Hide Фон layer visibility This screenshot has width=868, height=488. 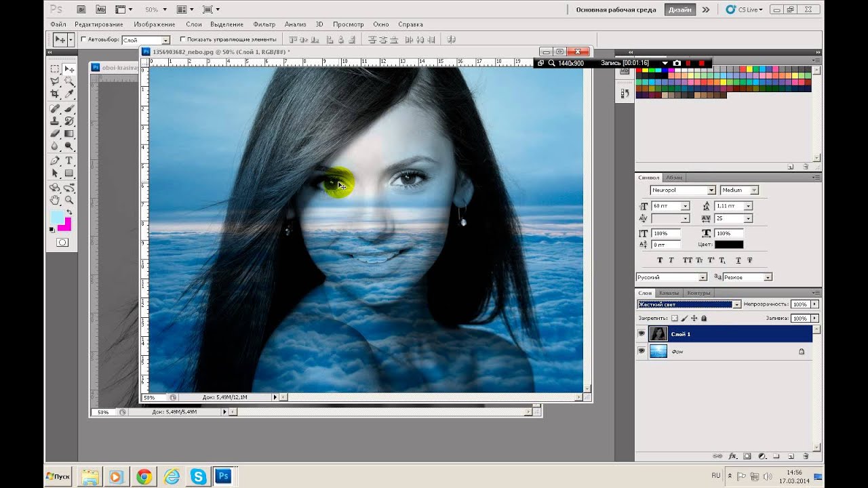coord(642,351)
